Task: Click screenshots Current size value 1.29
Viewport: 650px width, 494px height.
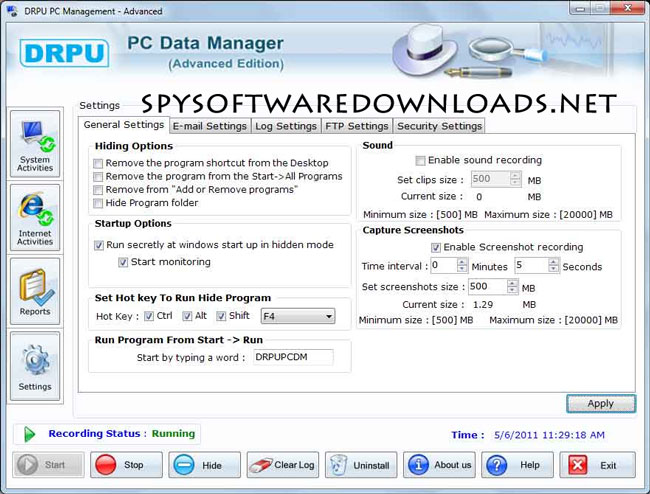Action: pos(483,305)
